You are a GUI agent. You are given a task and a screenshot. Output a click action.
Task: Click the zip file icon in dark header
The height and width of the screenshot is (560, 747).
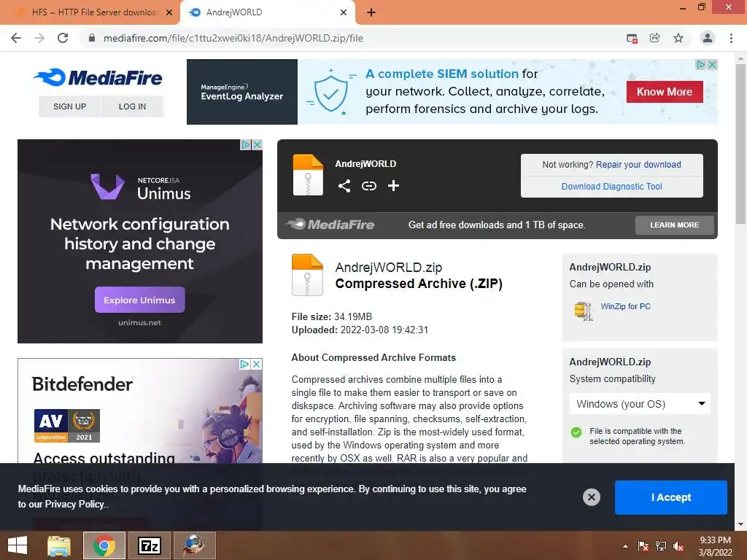click(308, 175)
